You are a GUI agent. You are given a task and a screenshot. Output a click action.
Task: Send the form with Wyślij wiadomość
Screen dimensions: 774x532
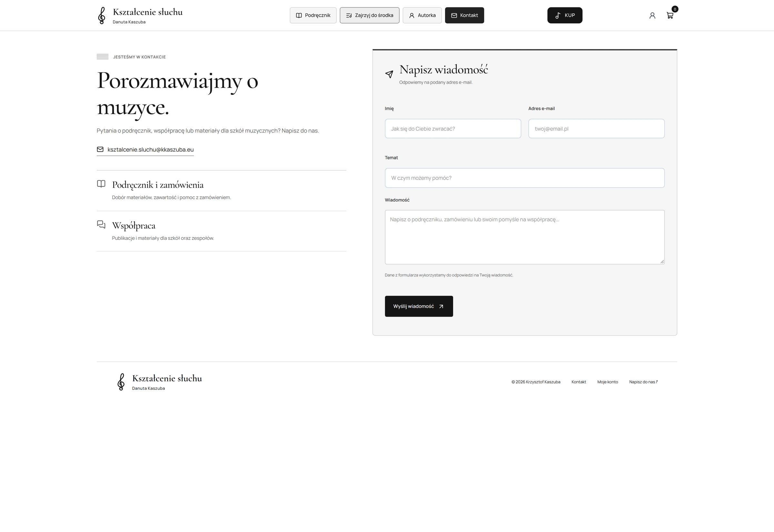(x=419, y=306)
